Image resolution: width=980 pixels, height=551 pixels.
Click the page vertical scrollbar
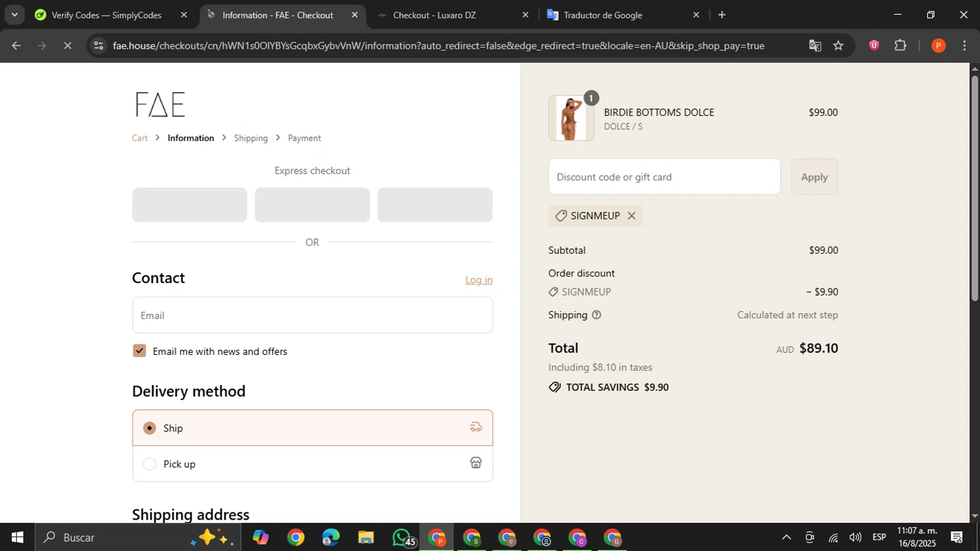pyautogui.click(x=975, y=188)
